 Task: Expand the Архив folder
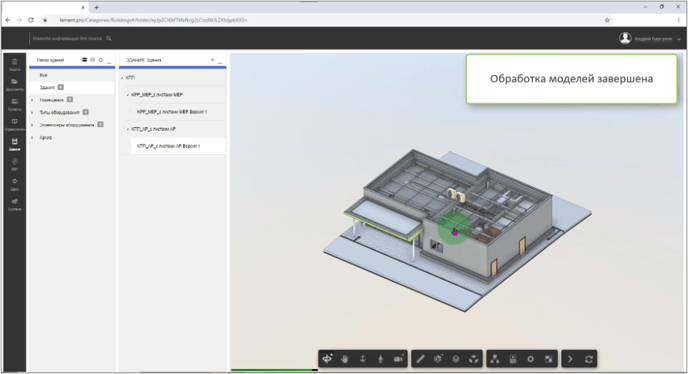click(x=32, y=137)
